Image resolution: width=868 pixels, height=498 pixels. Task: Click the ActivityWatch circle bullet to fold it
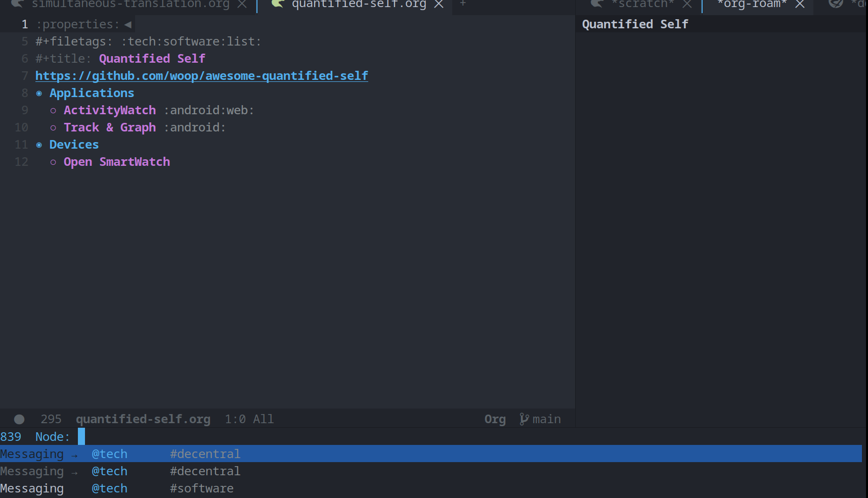(53, 110)
